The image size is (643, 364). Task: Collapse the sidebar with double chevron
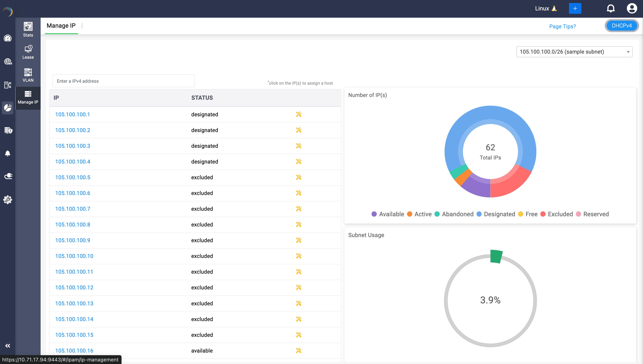point(7,346)
